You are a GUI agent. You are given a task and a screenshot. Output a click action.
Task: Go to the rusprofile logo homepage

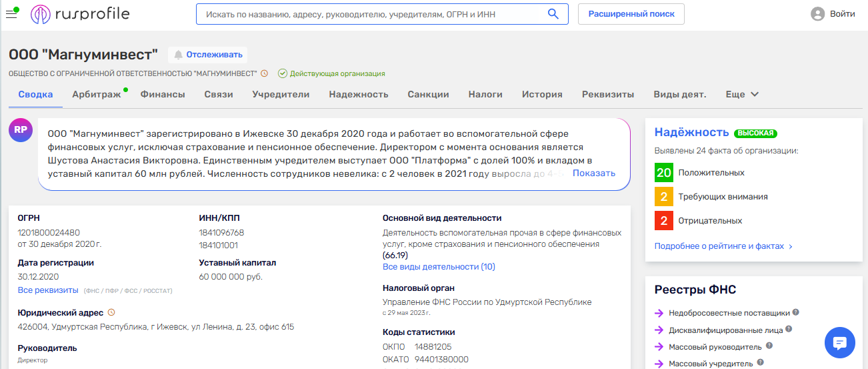[x=80, y=14]
